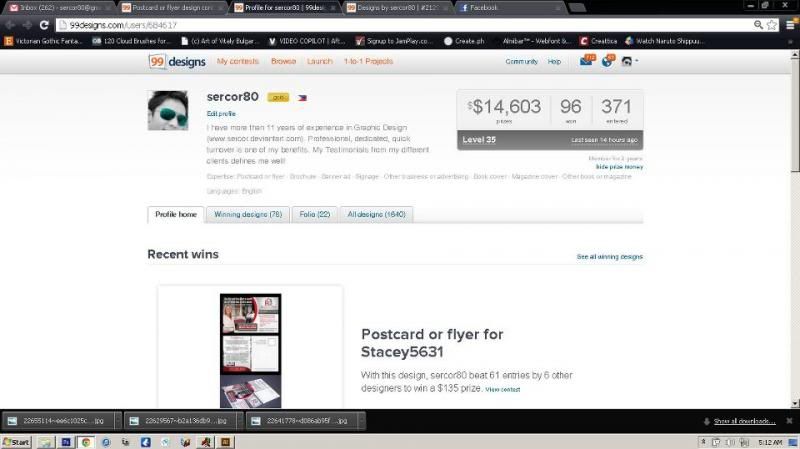800x449 pixels.
Task: Close the downloads bar
Action: pos(789,420)
